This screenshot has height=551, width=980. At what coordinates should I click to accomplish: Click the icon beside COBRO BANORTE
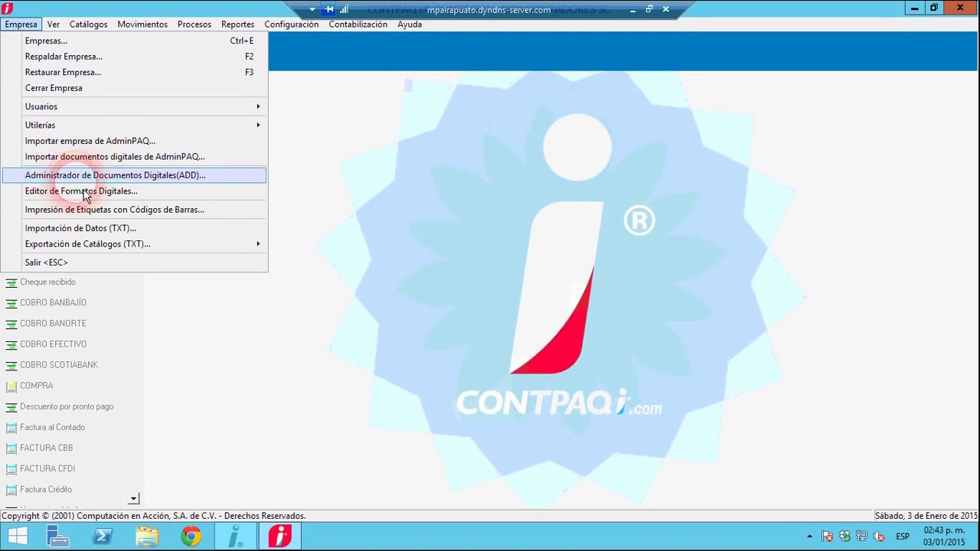coord(11,324)
